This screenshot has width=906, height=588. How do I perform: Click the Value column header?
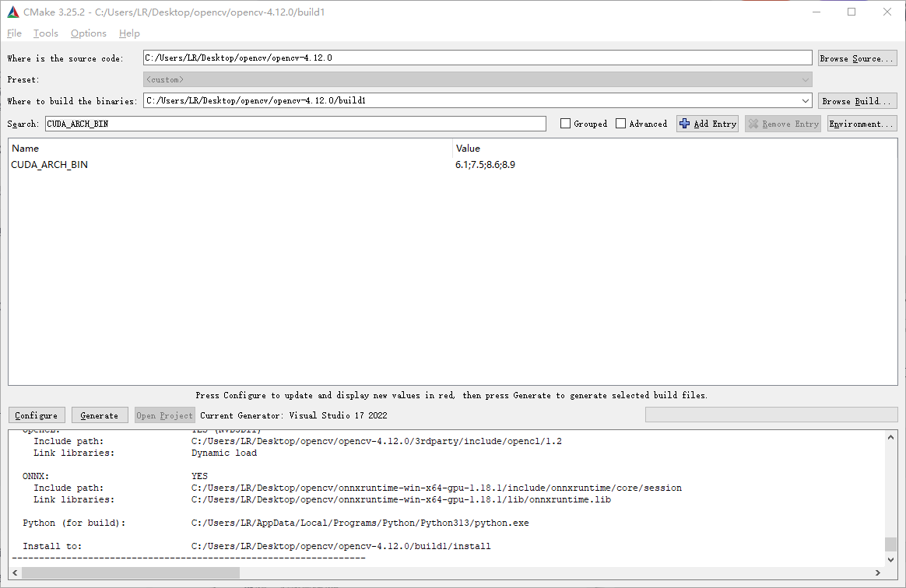(x=468, y=149)
